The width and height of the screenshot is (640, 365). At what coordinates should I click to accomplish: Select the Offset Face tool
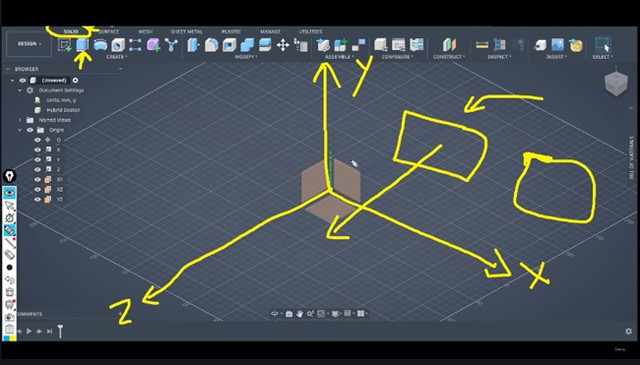click(265, 45)
